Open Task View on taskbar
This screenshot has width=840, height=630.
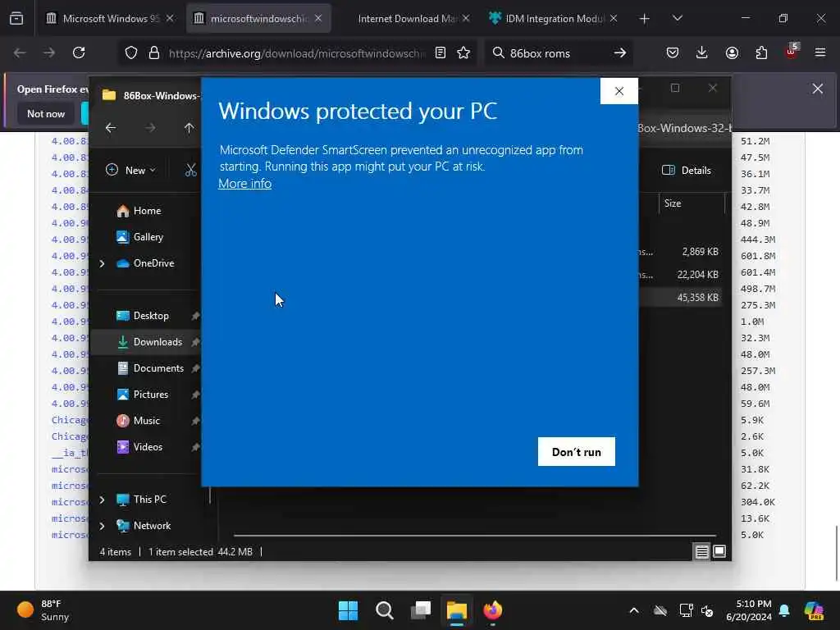421,610
